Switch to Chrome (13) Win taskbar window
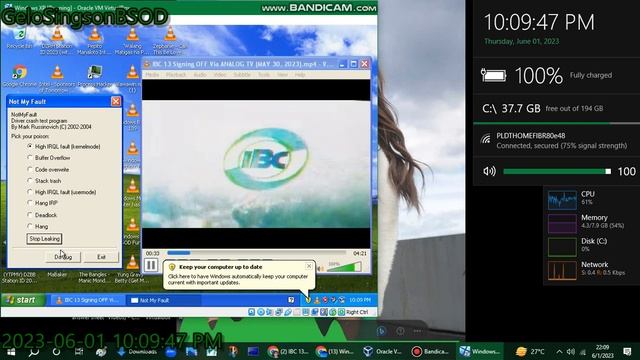Screen dimensions: 640x360 coord(336,351)
